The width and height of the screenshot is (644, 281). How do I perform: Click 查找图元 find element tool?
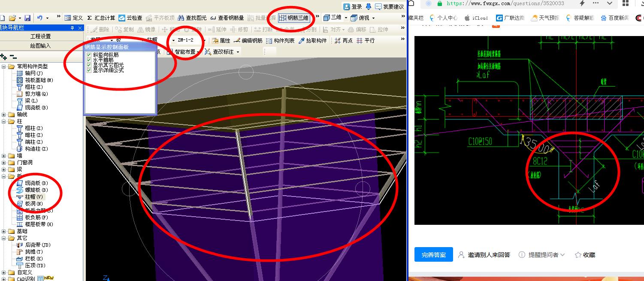click(x=192, y=18)
